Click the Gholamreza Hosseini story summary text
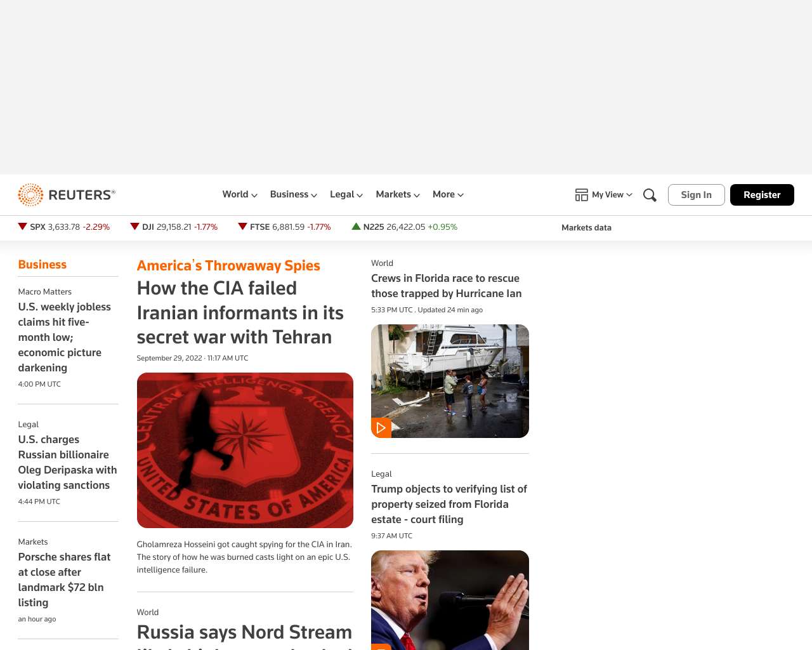Screen dimensions: 812x650 pos(244,557)
